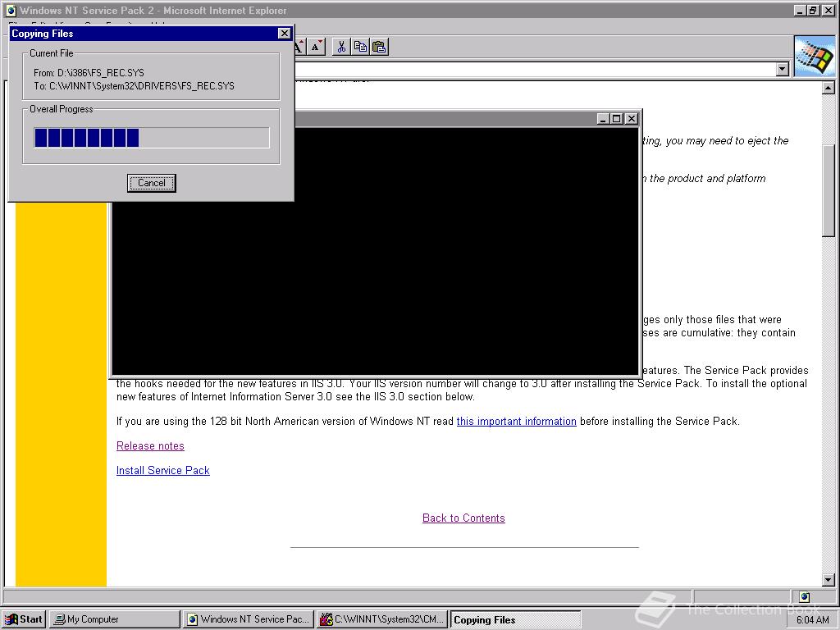Click the To: C:\WINNT\System32\DRIVERS\FS_REC.SYS text
This screenshot has height=630, width=840.
point(134,85)
